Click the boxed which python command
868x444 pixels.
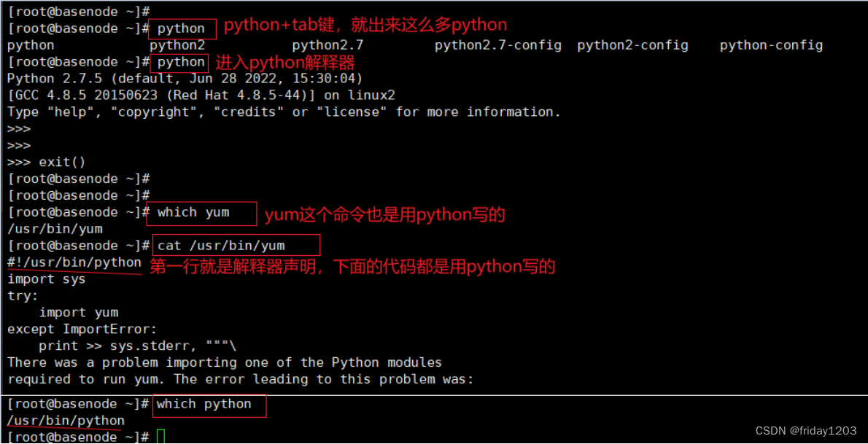click(209, 404)
